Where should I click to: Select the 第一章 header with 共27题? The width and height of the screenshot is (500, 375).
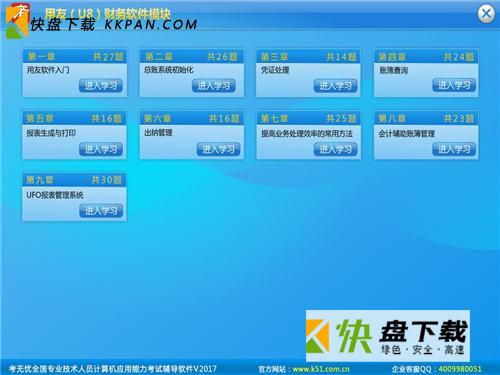pyautogui.click(x=75, y=56)
